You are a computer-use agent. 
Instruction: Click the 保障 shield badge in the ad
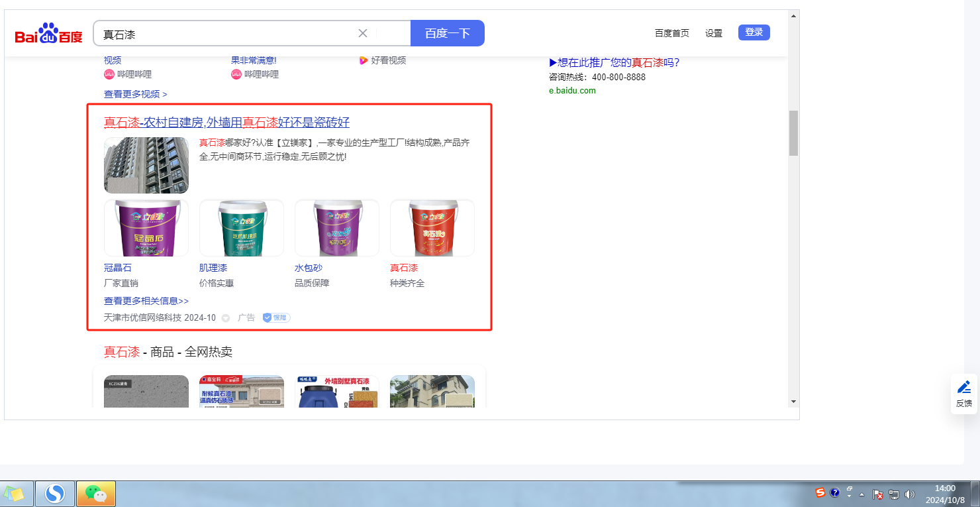coord(277,317)
